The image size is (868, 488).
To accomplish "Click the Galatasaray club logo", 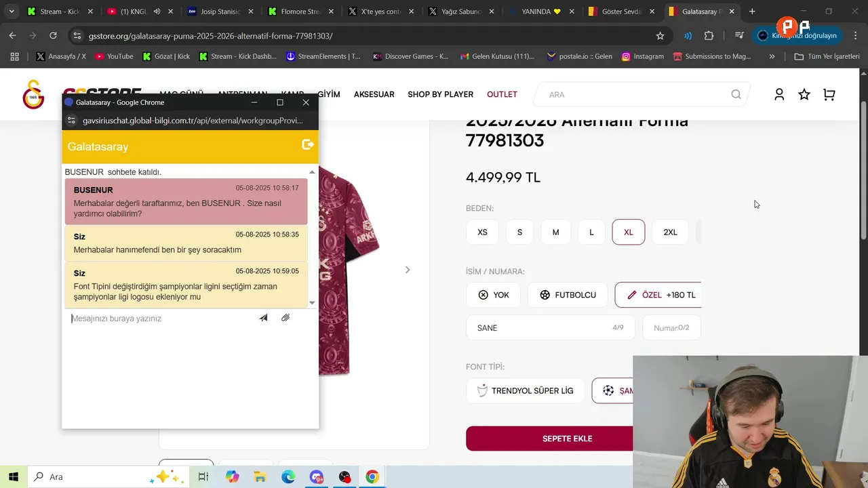I will click(x=33, y=94).
